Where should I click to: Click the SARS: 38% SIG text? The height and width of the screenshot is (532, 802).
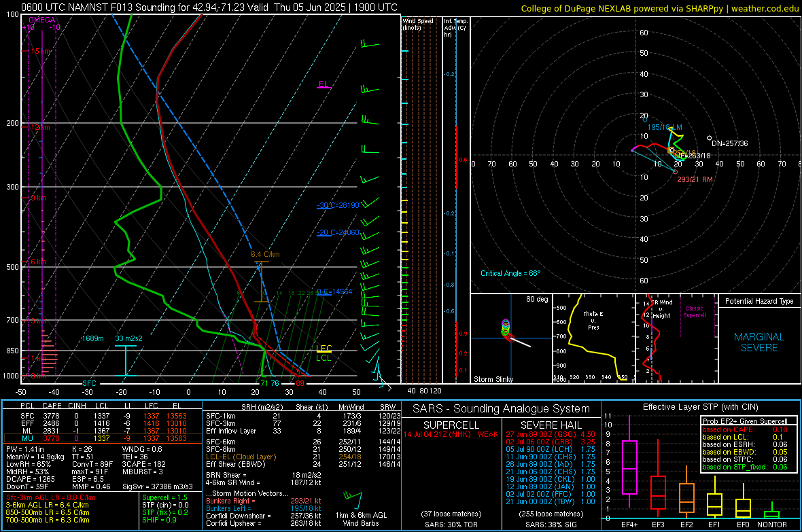[x=551, y=525]
